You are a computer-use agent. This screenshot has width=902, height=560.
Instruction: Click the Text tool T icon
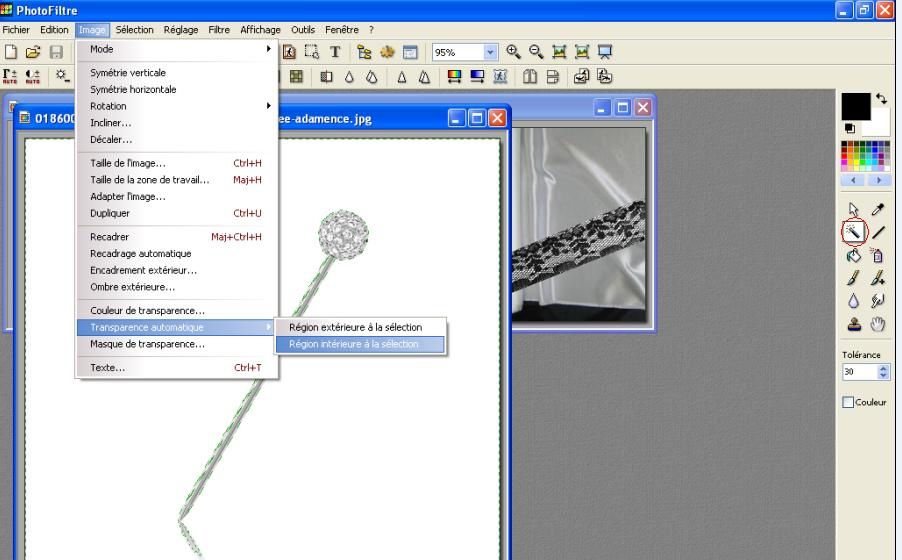point(335,52)
